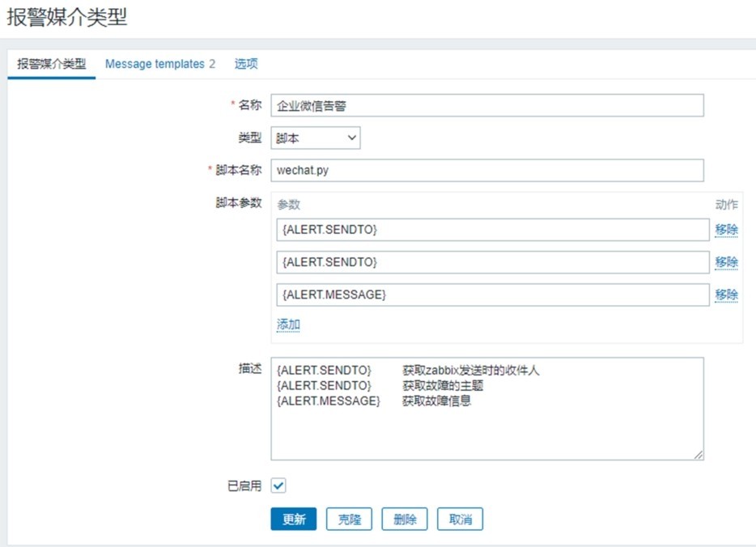The height and width of the screenshot is (547, 756).
Task: Click the 名称 field containing 企业微信告警
Action: [486, 105]
